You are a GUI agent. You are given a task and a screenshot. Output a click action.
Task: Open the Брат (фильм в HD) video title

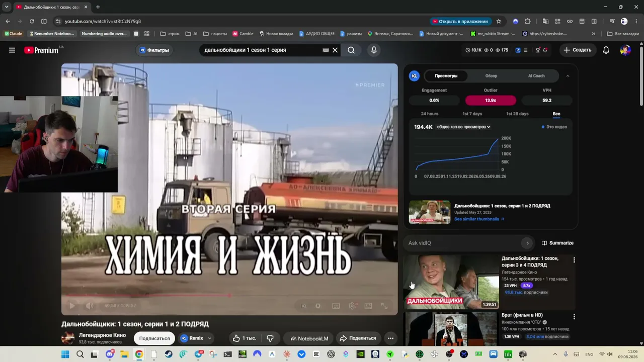coord(522,315)
